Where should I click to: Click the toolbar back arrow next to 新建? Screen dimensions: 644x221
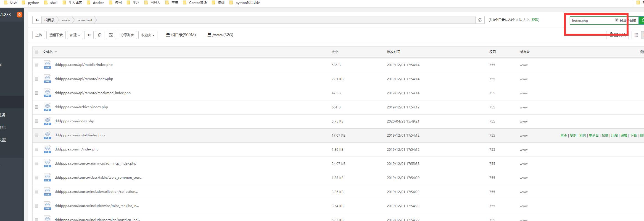89,35
